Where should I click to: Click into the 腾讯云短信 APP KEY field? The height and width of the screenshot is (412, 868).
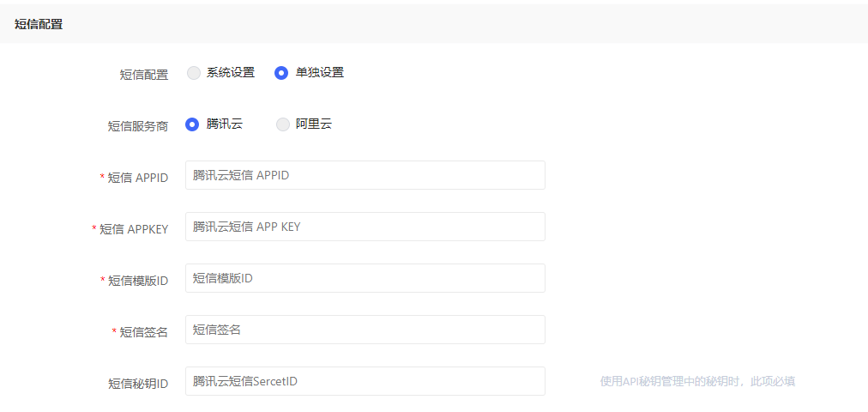(x=365, y=227)
